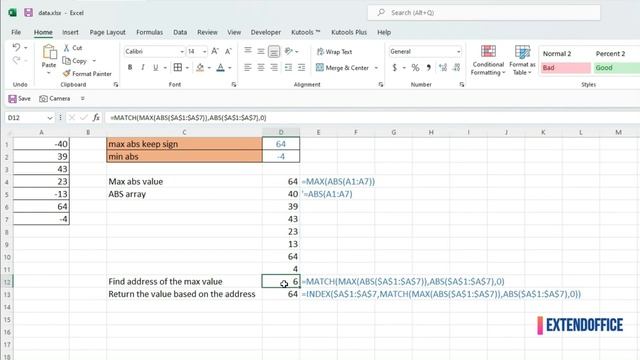Viewport: 640px width, 360px height.
Task: Select column header E
Action: pos(318,132)
